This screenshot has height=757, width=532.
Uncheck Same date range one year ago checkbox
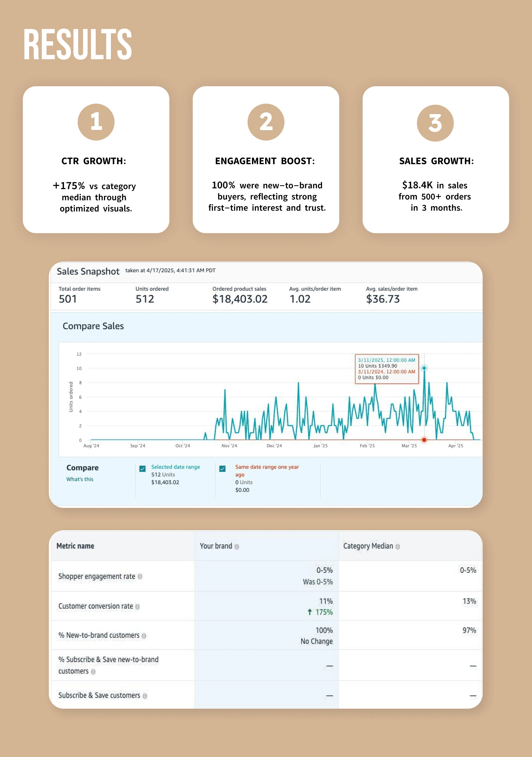point(223,468)
